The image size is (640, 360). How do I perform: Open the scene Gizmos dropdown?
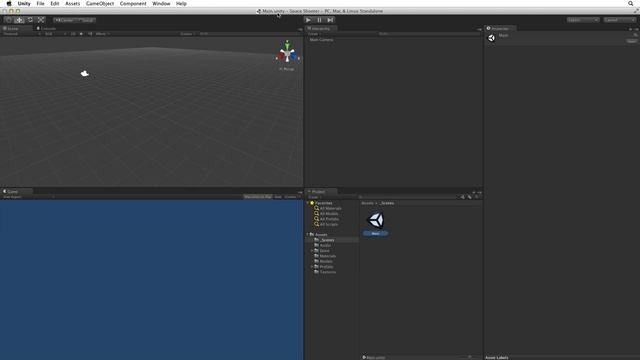point(187,34)
